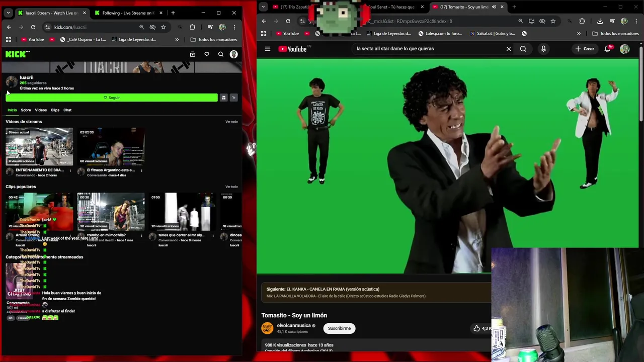This screenshot has width=644, height=362.
Task: Click the small icon right of the gift button
Action: (x=233, y=98)
